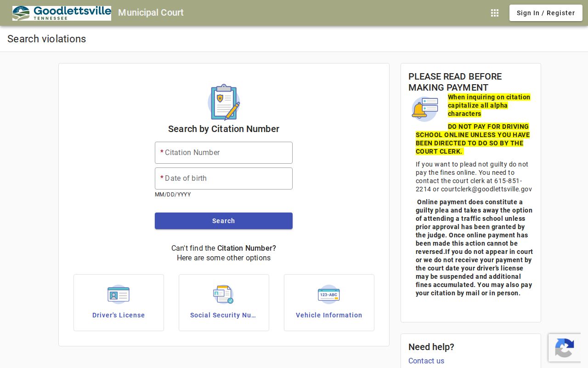Open the Social Security Number search option
This screenshot has width=588, height=368.
[x=224, y=303]
